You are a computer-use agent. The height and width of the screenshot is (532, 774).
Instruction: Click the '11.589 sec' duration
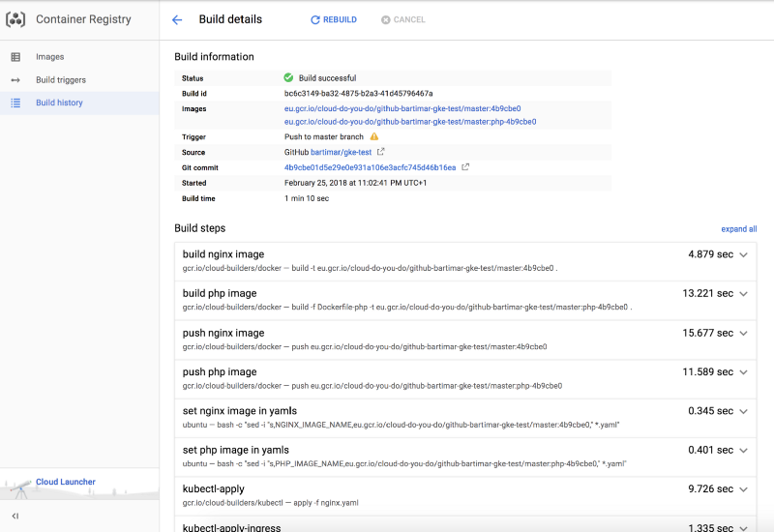click(707, 371)
